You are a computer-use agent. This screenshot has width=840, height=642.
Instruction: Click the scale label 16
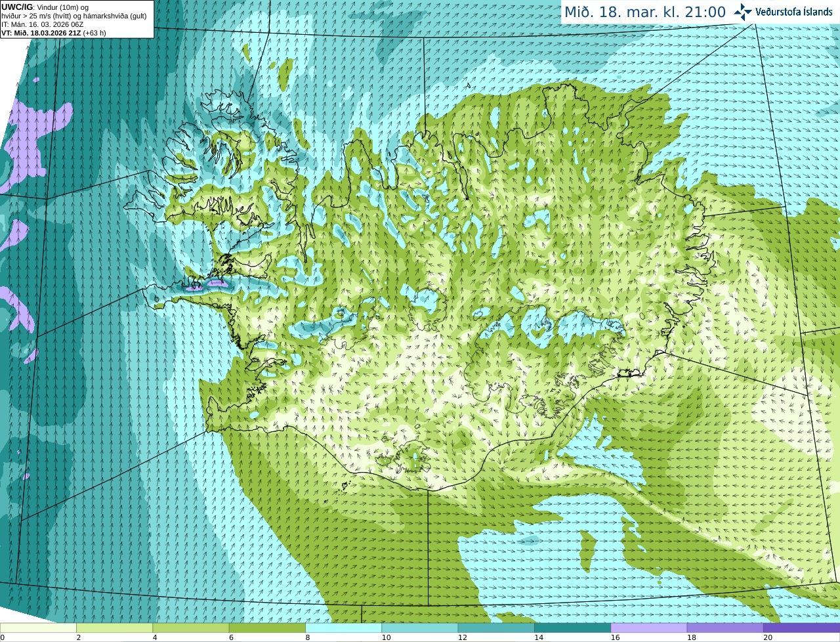tap(615, 637)
